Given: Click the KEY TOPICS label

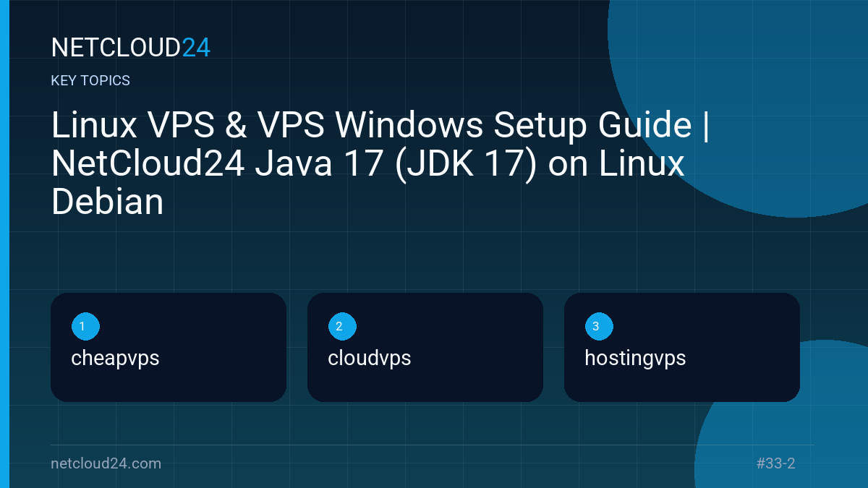Looking at the screenshot, I should tap(90, 81).
